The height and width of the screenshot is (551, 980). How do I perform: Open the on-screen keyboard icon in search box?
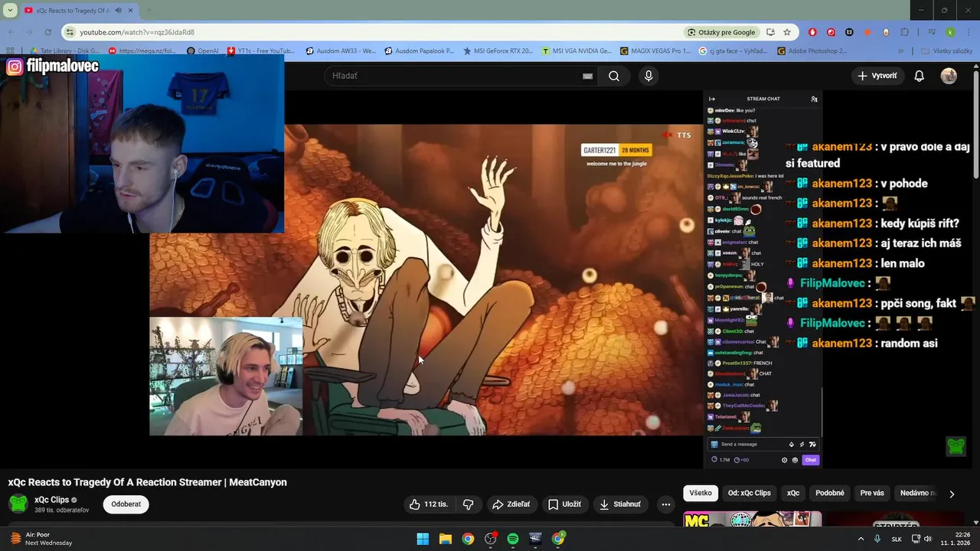[587, 76]
